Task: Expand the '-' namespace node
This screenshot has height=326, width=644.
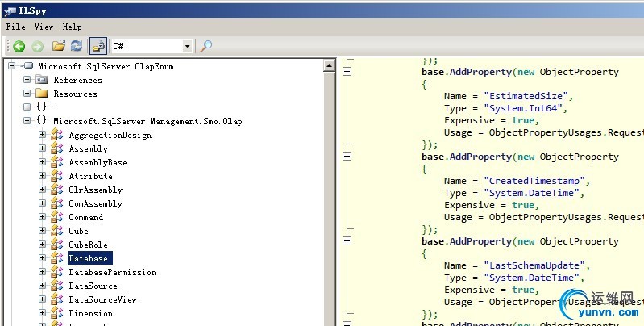Action: pyautogui.click(x=27, y=107)
